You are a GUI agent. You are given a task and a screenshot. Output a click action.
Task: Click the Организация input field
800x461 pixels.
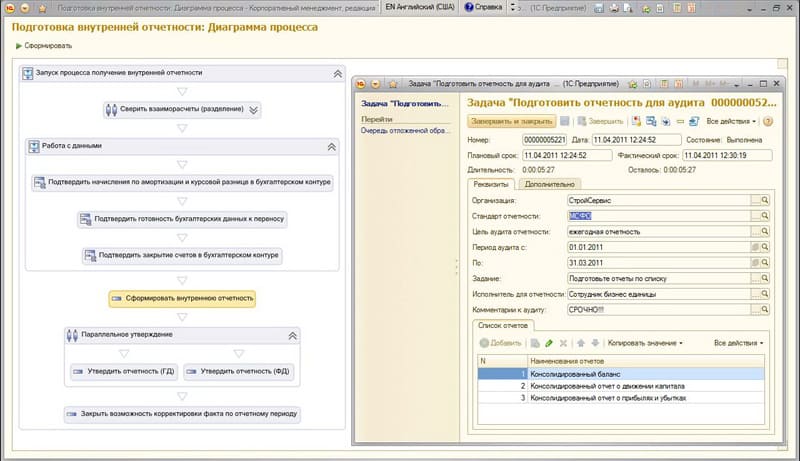click(x=659, y=200)
